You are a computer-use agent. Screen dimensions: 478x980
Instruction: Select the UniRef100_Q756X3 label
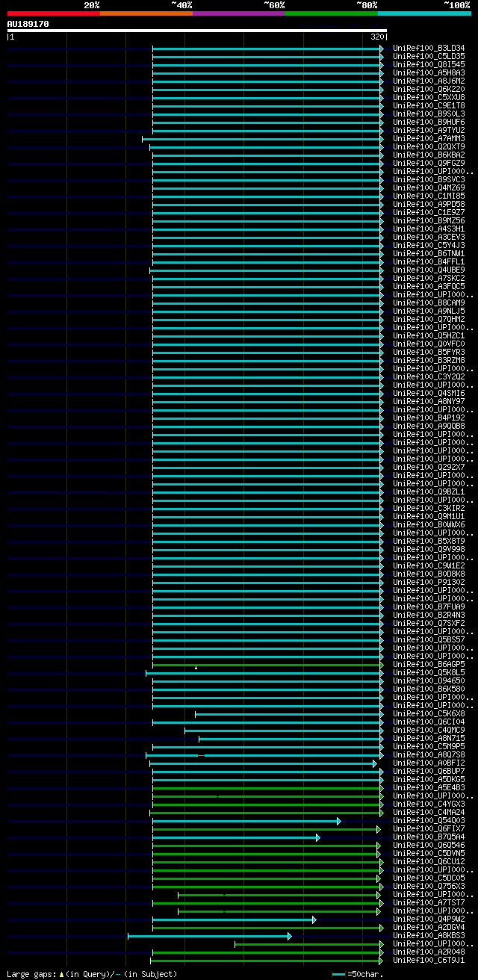[x=429, y=887]
